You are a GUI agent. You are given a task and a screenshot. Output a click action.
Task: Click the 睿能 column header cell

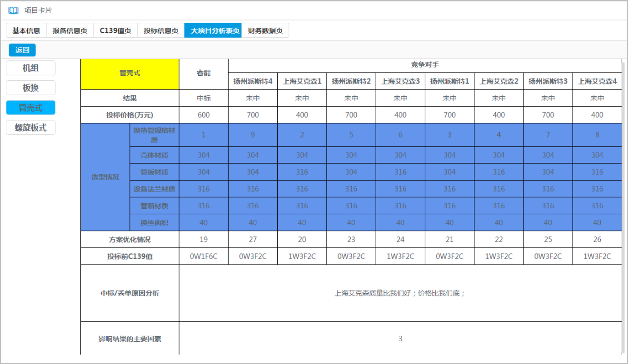coord(204,74)
